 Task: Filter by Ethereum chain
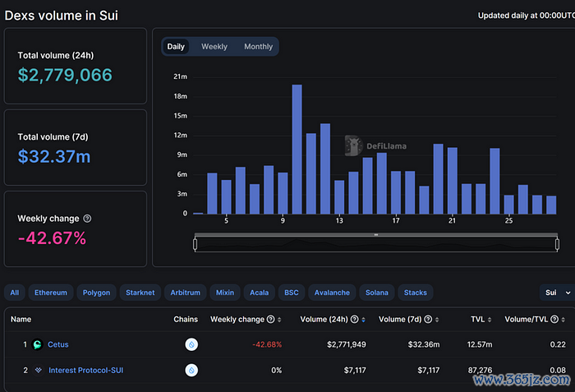point(51,293)
